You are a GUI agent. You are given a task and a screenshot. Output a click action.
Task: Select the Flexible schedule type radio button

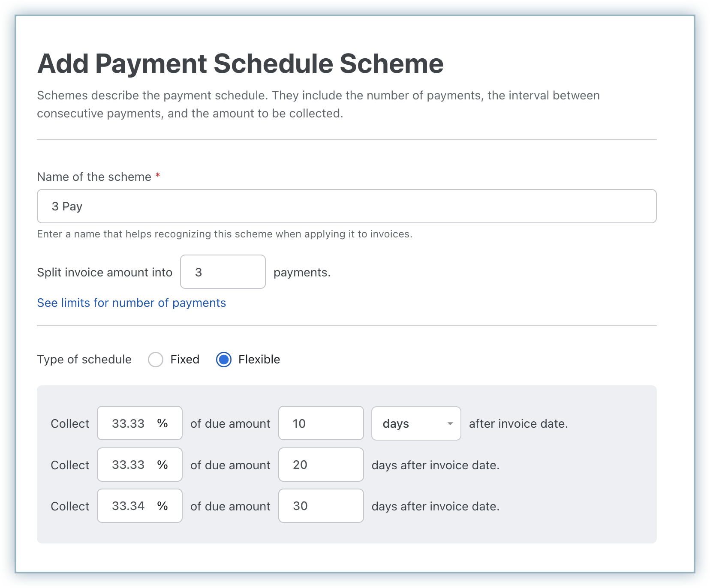(224, 360)
